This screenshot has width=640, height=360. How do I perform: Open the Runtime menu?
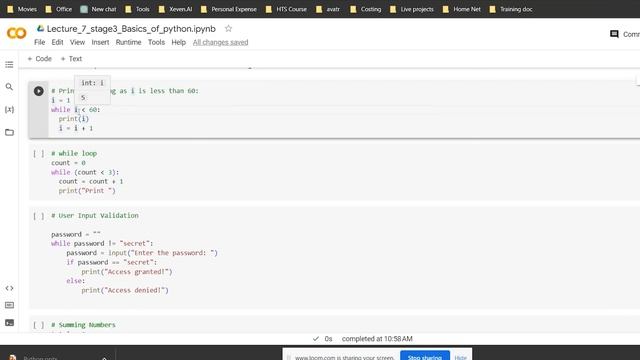point(128,42)
